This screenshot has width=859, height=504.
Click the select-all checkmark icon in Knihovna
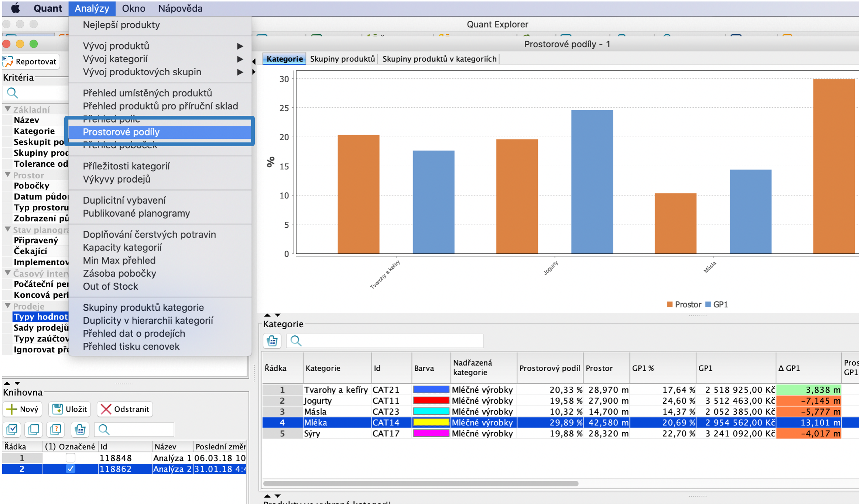click(x=12, y=429)
